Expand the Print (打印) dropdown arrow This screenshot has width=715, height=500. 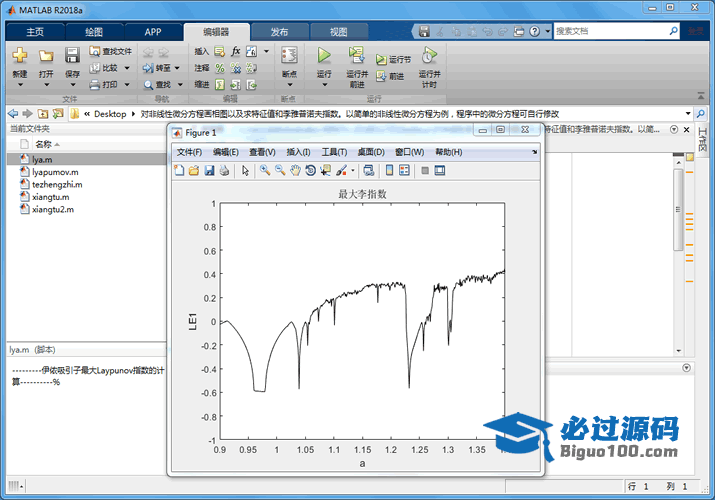point(127,84)
